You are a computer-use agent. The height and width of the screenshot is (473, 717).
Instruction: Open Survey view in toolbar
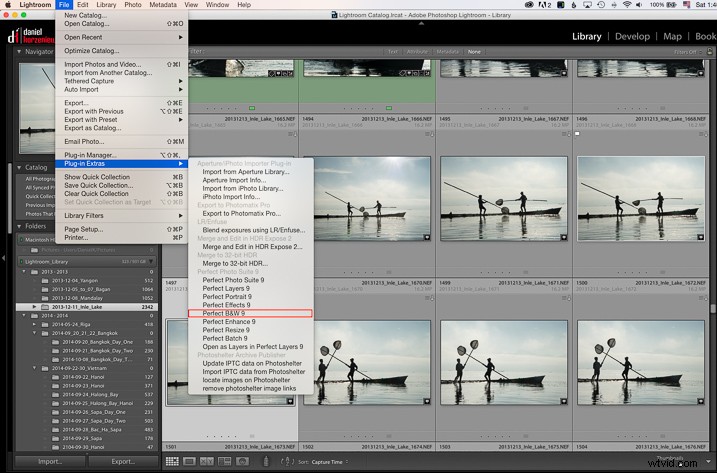(224, 461)
